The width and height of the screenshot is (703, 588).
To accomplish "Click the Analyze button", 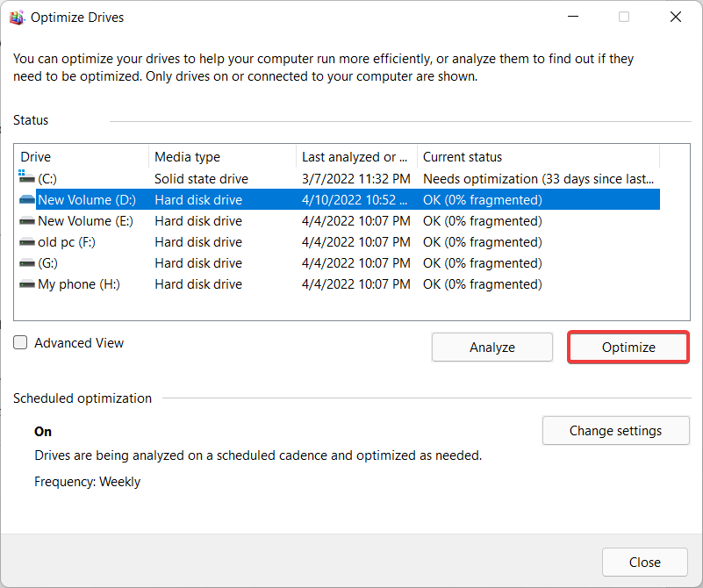I will click(491, 347).
